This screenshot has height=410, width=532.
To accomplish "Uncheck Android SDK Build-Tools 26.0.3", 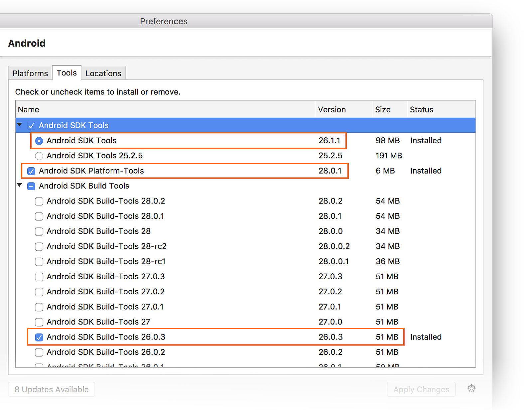I will coord(39,337).
